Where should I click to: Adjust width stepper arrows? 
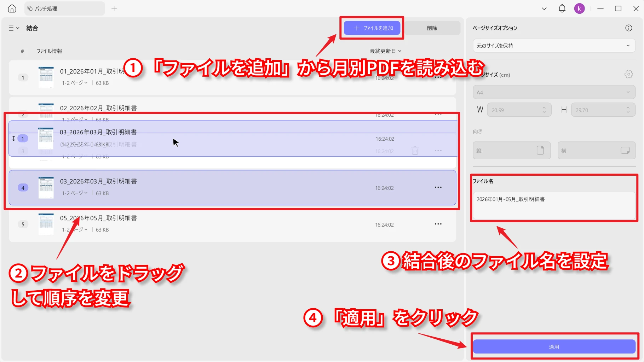(544, 110)
